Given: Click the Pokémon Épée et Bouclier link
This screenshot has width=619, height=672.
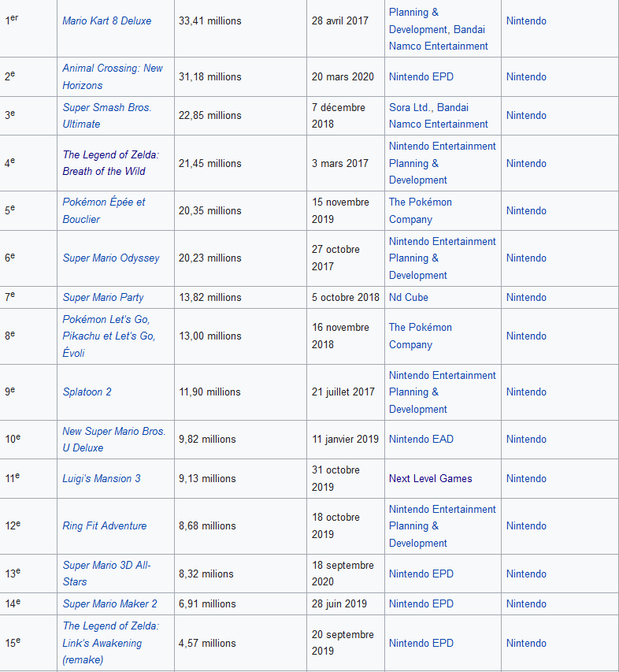Looking at the screenshot, I should (104, 210).
